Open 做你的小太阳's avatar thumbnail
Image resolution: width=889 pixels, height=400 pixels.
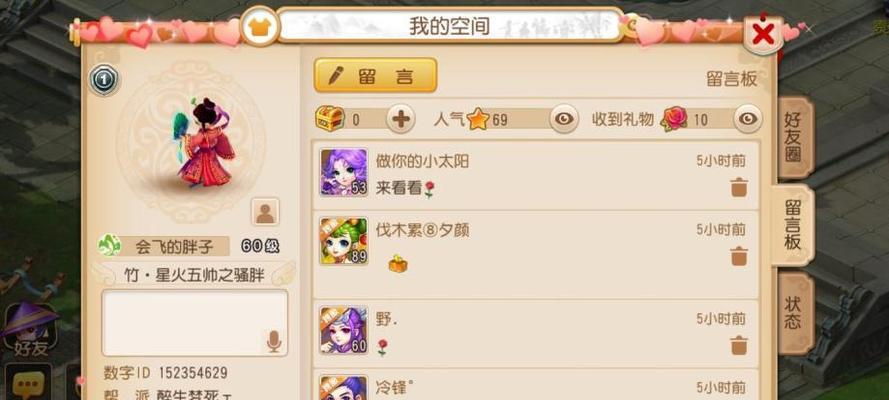coord(344,173)
